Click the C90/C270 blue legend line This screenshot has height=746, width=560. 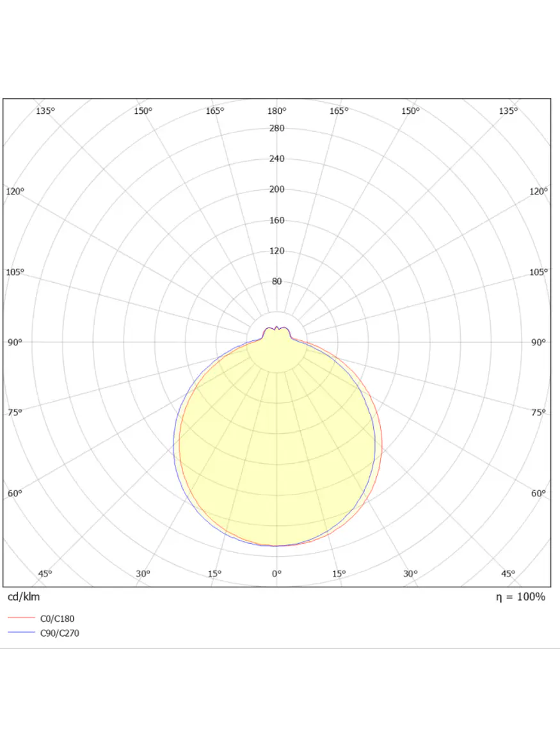[20, 633]
